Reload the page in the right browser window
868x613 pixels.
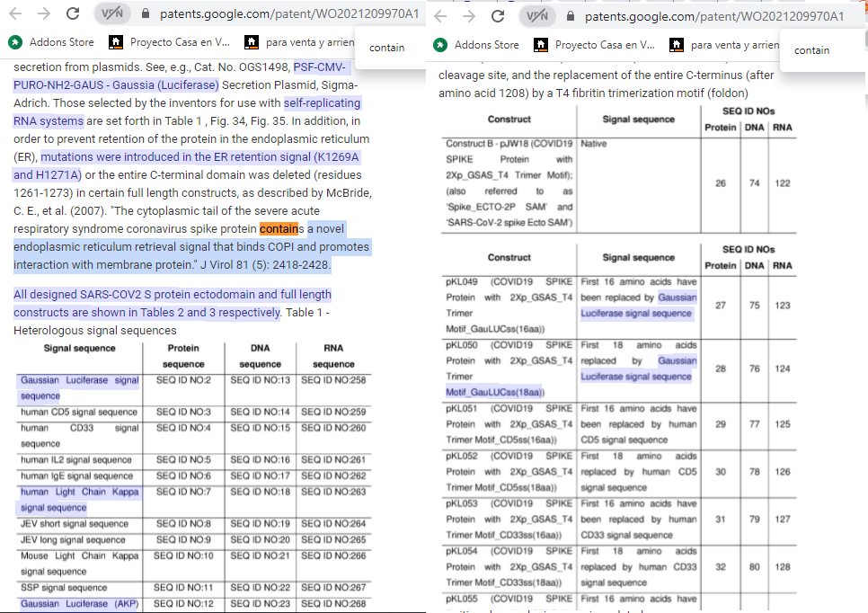point(498,15)
